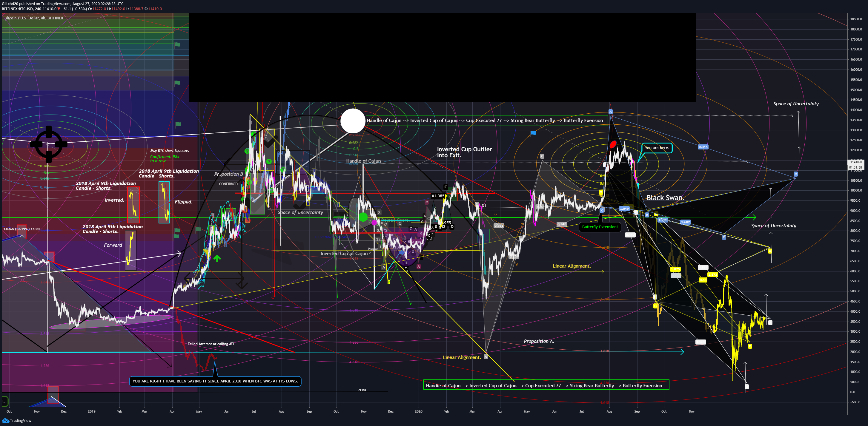This screenshot has width=868, height=426.
Task: Click the 'May BTC short Squeeze.' text
Action: (x=170, y=151)
